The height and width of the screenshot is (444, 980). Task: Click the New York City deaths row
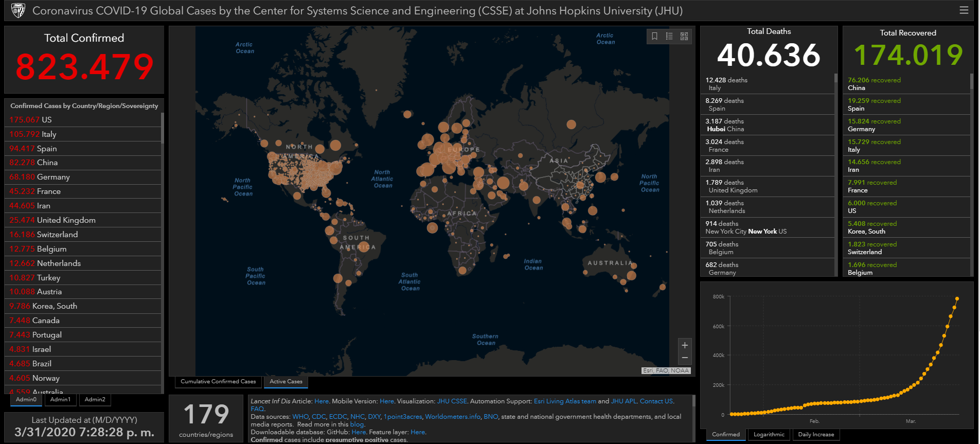coord(768,227)
